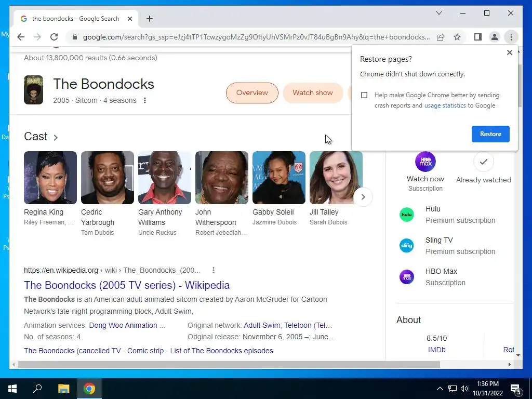This screenshot has height=399, width=532.
Task: Click the Hulu logo icon
Action: click(406, 215)
